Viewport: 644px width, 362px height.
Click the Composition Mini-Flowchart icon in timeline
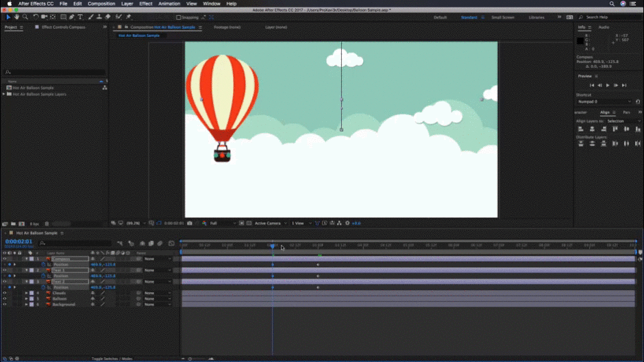[120, 243]
